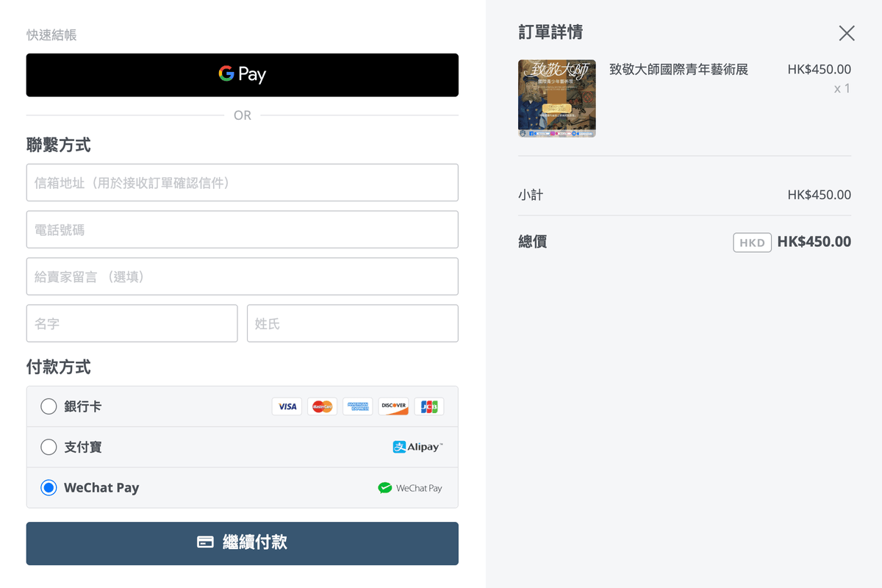Click the HKD currency badge
882x588 pixels.
(x=752, y=243)
